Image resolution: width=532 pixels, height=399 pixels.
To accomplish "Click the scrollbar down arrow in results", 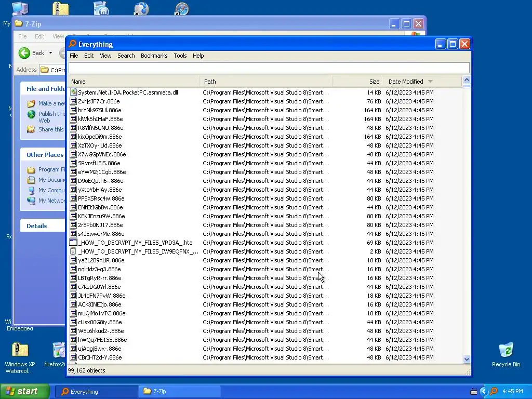I will coord(467,360).
